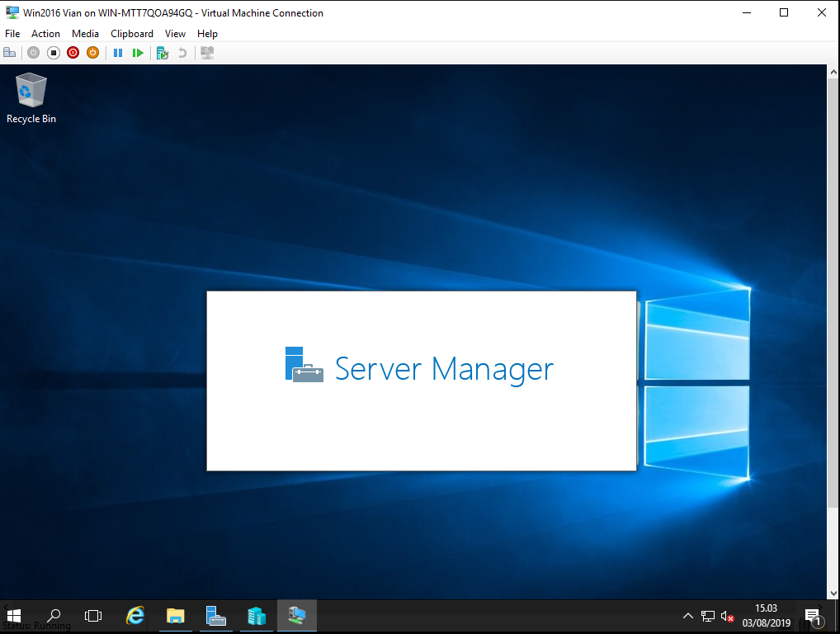Screen dimensions: 840x634
Task: Pause the running virtual machine
Action: 118,52
